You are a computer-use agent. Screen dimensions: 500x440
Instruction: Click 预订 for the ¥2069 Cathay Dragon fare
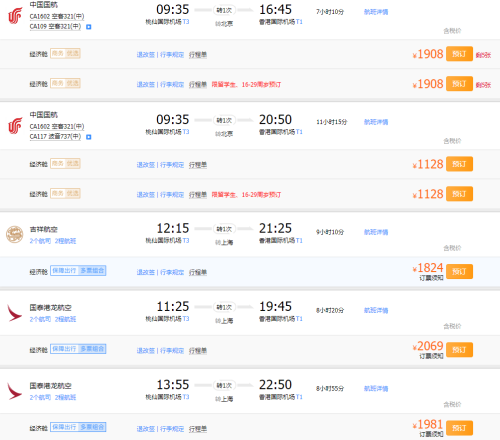coord(459,350)
